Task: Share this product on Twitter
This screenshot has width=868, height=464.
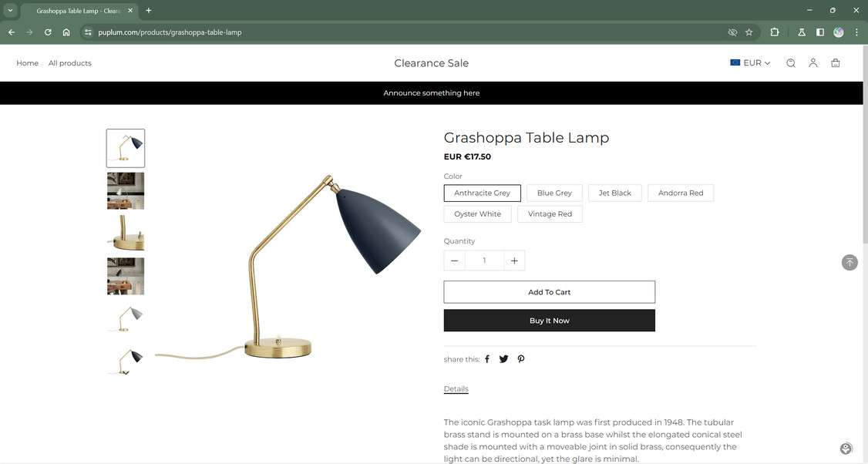Action: point(503,359)
